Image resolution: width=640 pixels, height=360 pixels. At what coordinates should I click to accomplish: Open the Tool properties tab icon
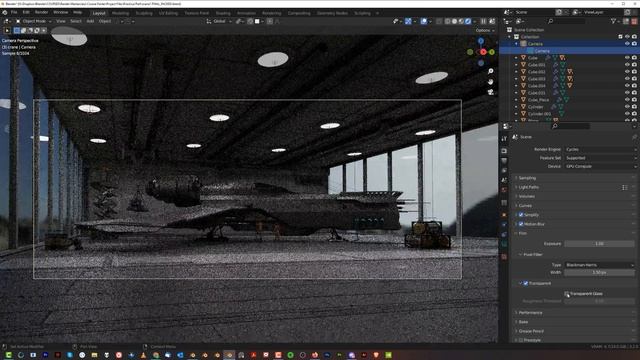click(x=504, y=138)
